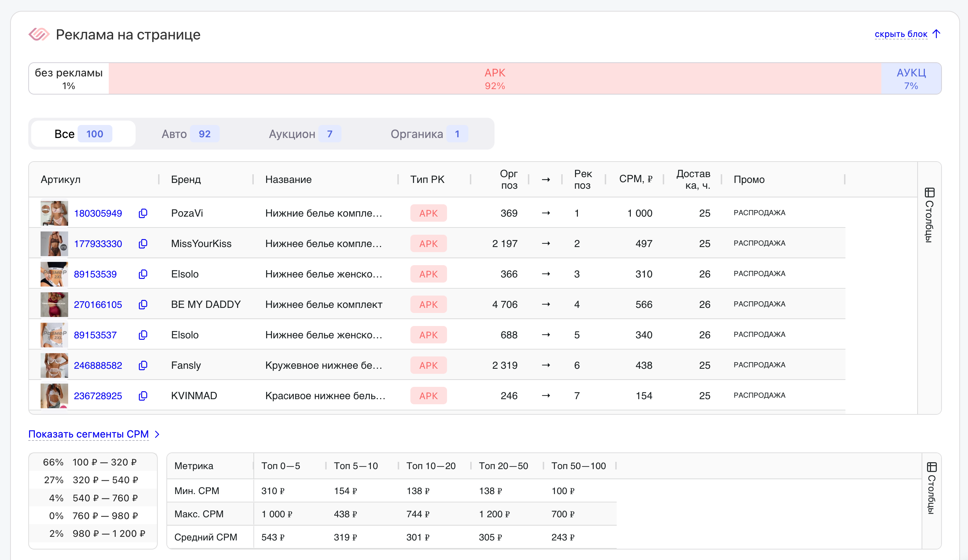
Task: Open article link 89153537
Action: pyautogui.click(x=95, y=335)
